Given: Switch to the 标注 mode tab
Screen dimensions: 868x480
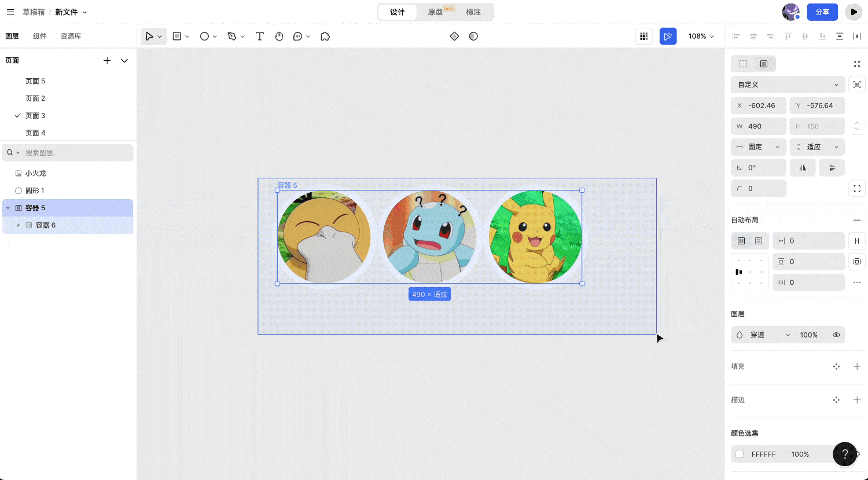Looking at the screenshot, I should click(x=473, y=12).
